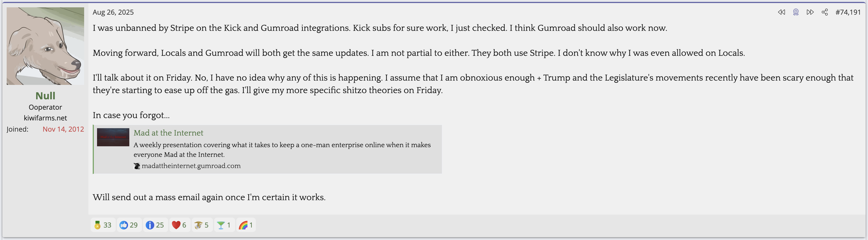
Task: Click the Mad at the Internet preview thumbnail
Action: coord(113,137)
